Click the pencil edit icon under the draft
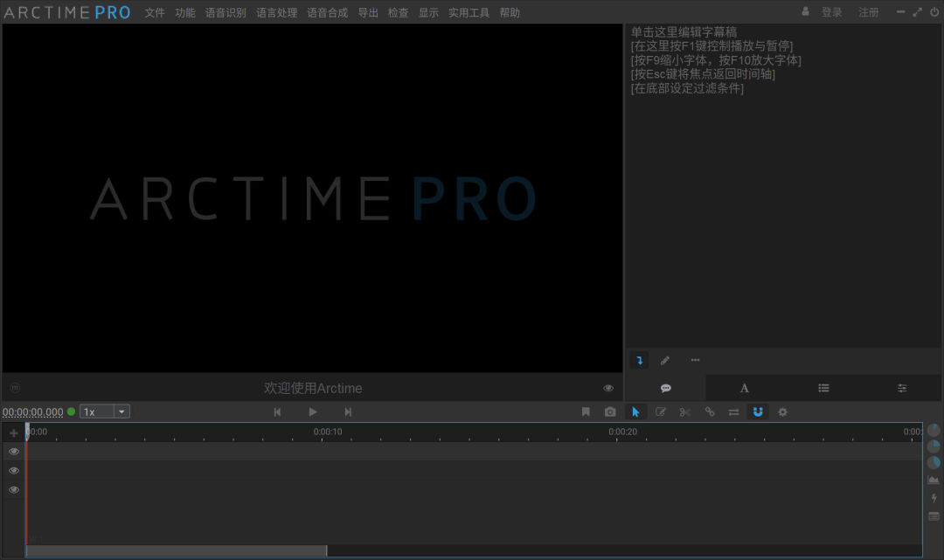The height and width of the screenshot is (560, 944). [x=665, y=360]
